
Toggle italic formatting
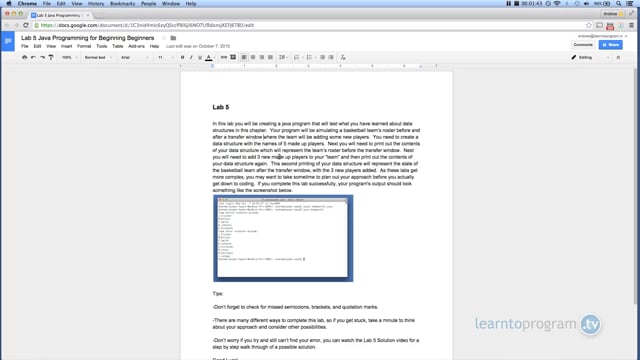(191, 58)
